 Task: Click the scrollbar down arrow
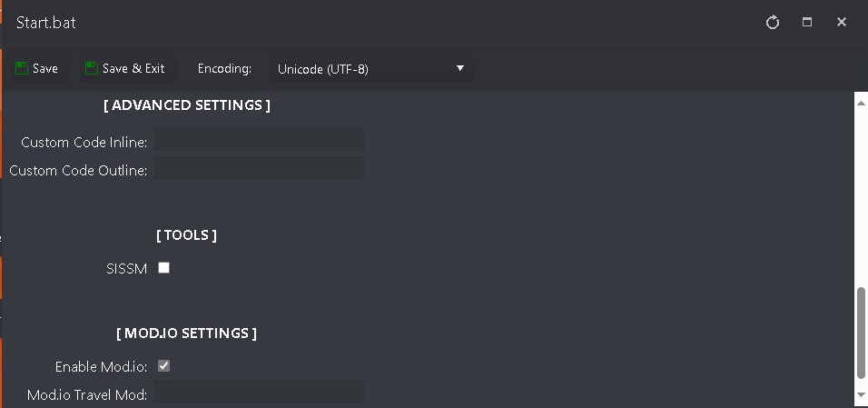[862, 394]
